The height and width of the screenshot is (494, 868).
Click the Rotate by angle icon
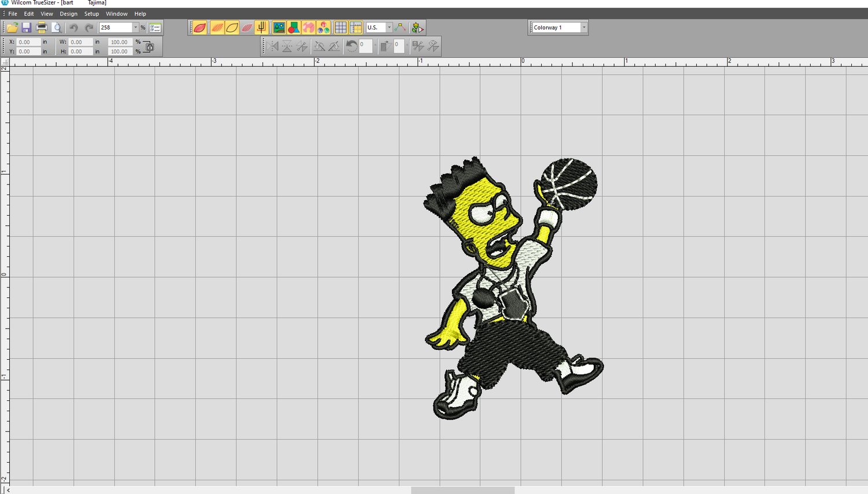coord(351,46)
